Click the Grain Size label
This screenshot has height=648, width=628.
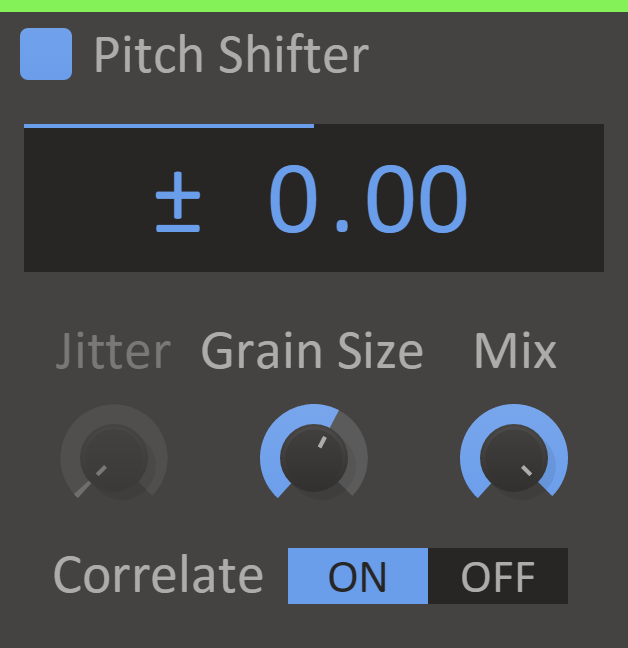point(312,352)
